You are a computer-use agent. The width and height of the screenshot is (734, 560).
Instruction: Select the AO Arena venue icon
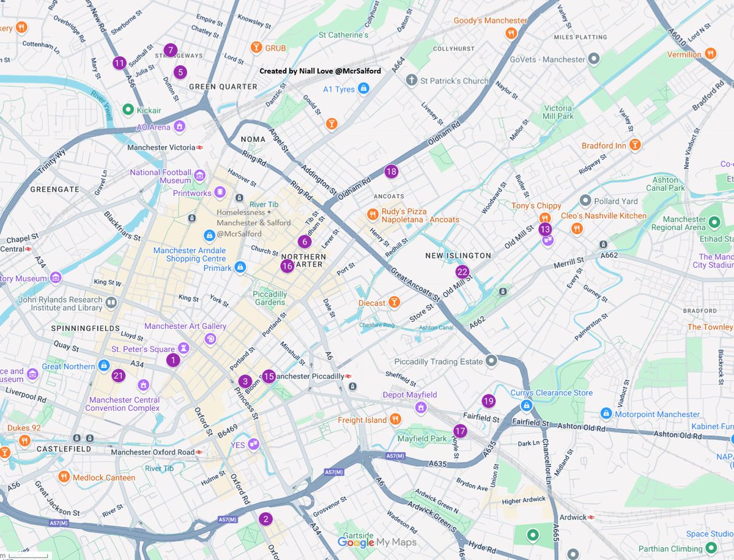pyautogui.click(x=179, y=127)
